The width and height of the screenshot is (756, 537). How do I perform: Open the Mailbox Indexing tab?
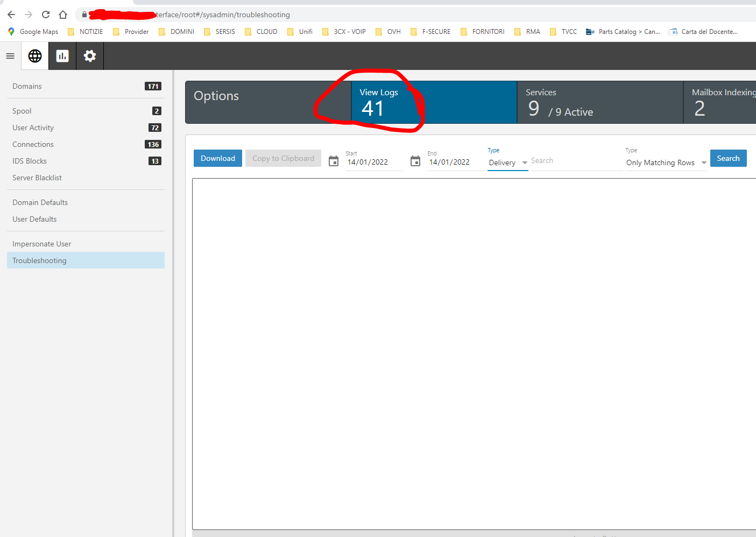click(x=721, y=102)
